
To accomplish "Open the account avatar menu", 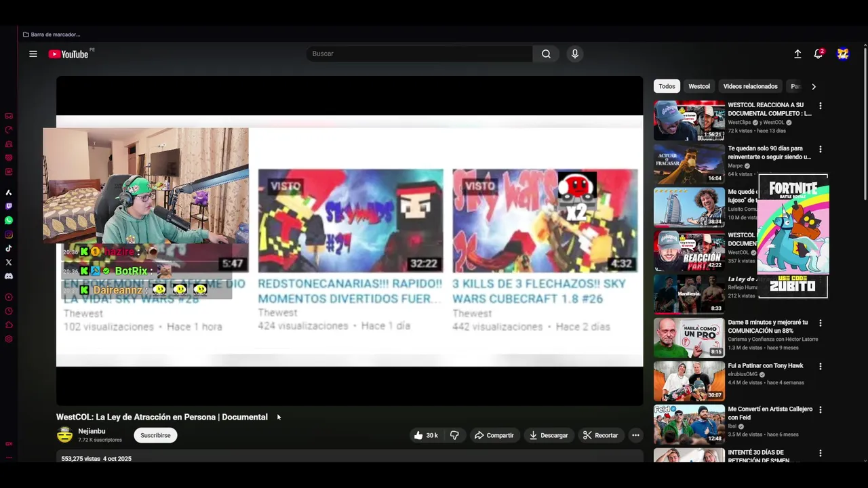I will click(843, 54).
